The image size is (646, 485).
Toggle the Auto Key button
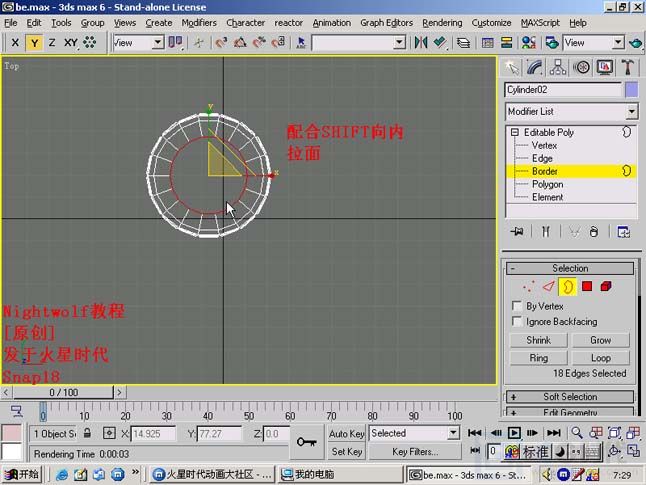346,433
